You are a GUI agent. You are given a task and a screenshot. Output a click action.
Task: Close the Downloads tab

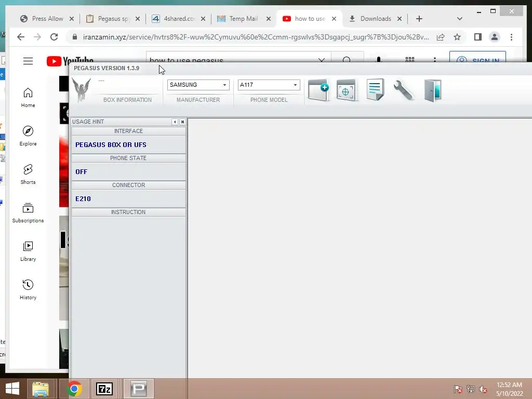pyautogui.click(x=400, y=19)
